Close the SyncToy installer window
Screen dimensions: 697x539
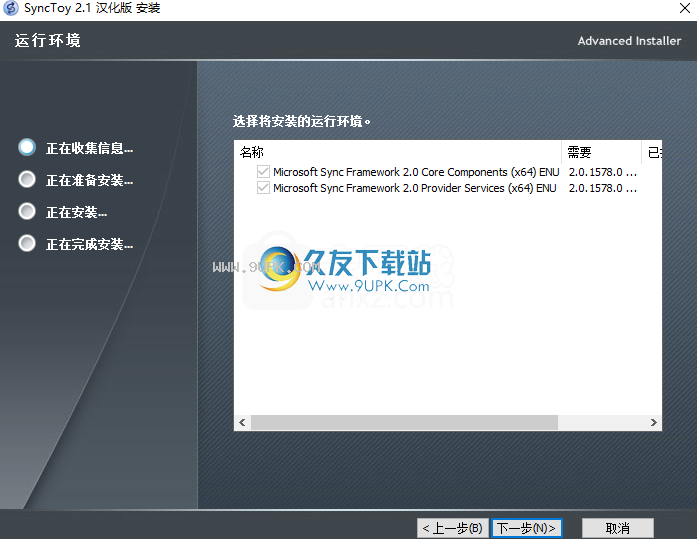click(685, 8)
